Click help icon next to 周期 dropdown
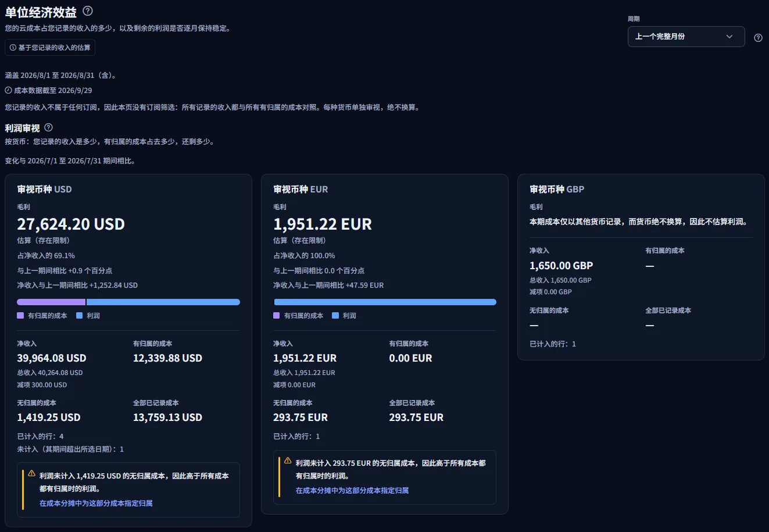Screen dimensions: 769x532 coord(758,38)
